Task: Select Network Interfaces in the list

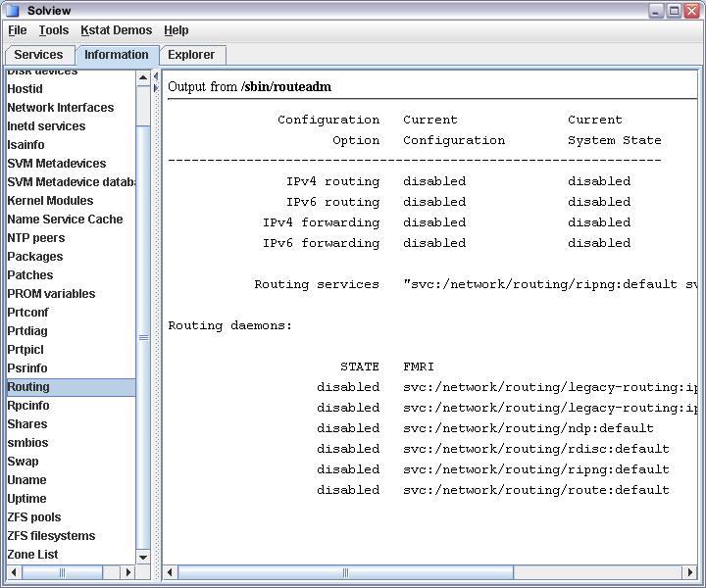Action: coord(72,108)
